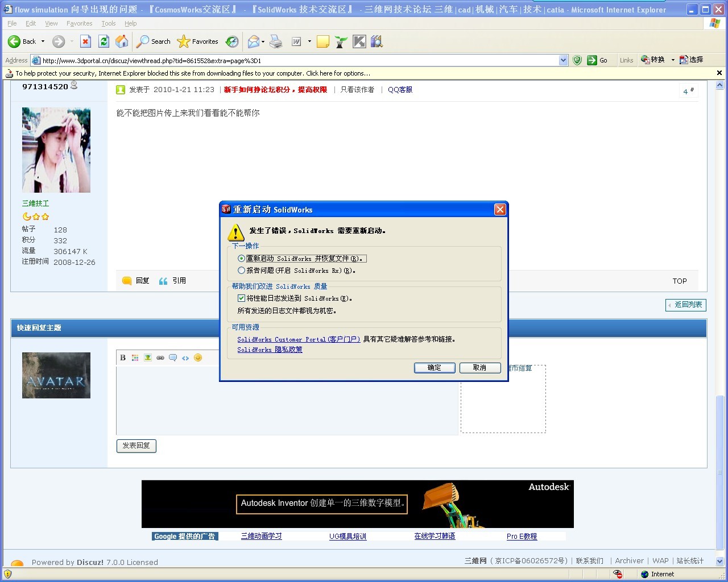Go to the Home page icon
This screenshot has width=728, height=582.
pos(122,41)
